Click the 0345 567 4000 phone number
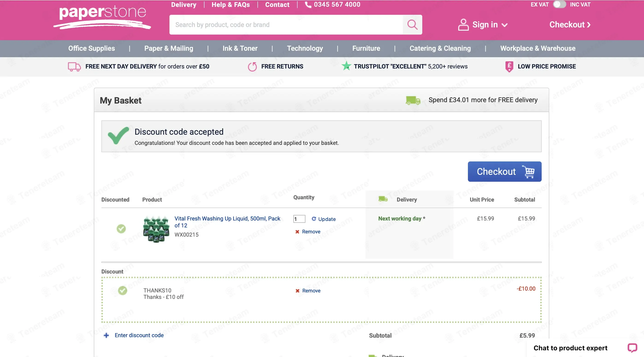The height and width of the screenshot is (357, 644). 337,5
